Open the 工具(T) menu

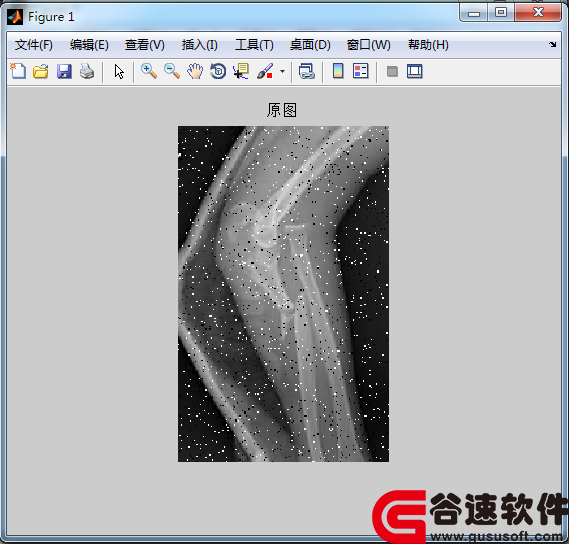(x=254, y=45)
